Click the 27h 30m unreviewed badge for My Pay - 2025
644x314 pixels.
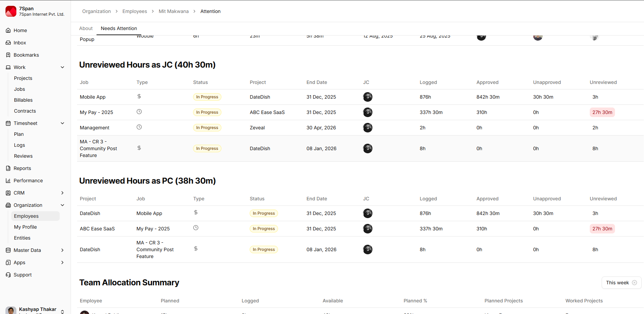point(602,112)
